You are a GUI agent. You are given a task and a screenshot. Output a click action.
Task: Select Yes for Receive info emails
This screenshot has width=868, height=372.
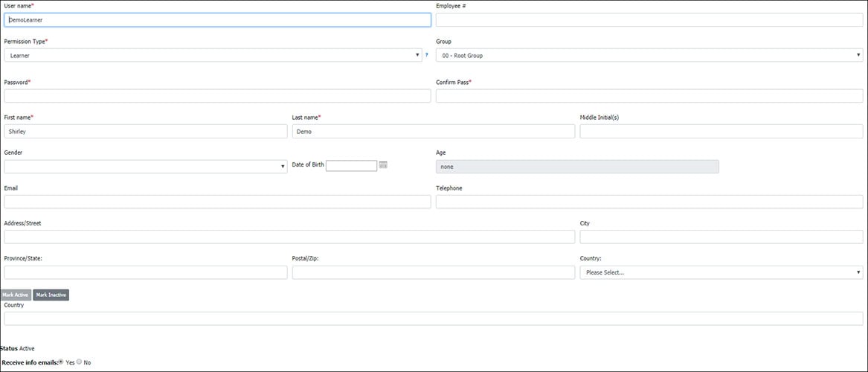pos(61,362)
